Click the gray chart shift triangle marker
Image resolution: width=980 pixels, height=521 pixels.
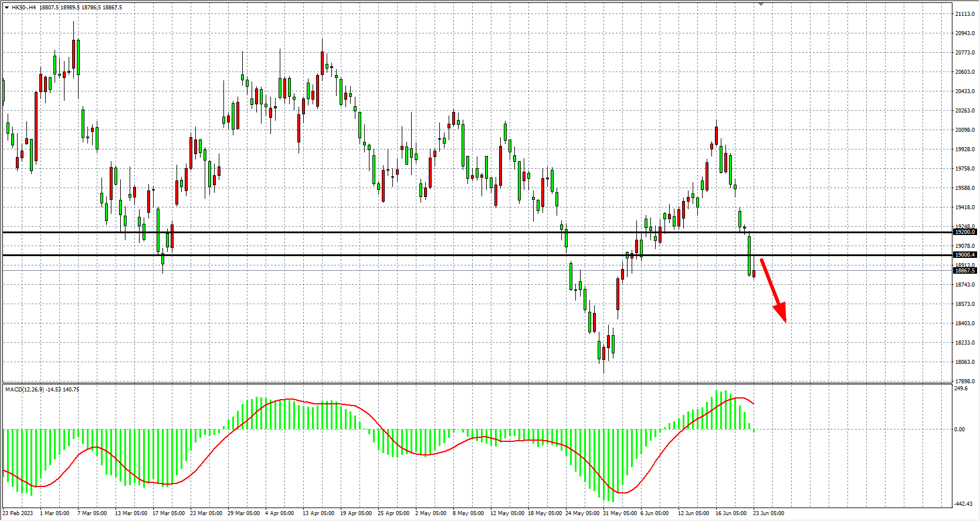(x=761, y=4)
